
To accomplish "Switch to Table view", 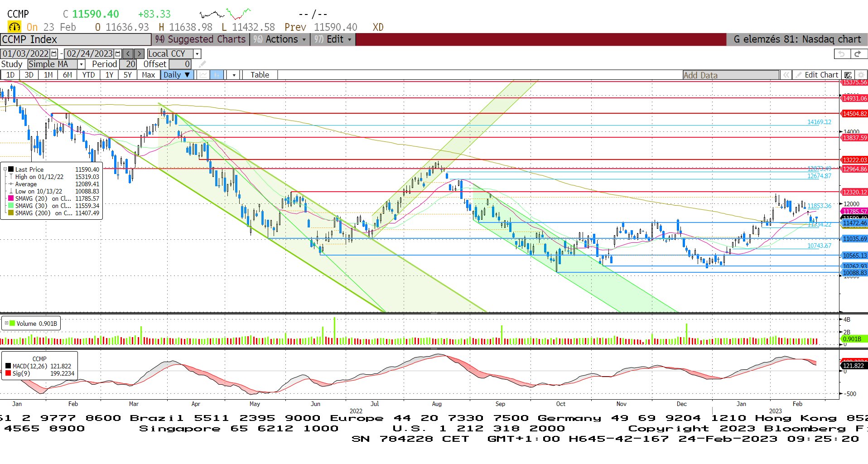I will point(260,75).
